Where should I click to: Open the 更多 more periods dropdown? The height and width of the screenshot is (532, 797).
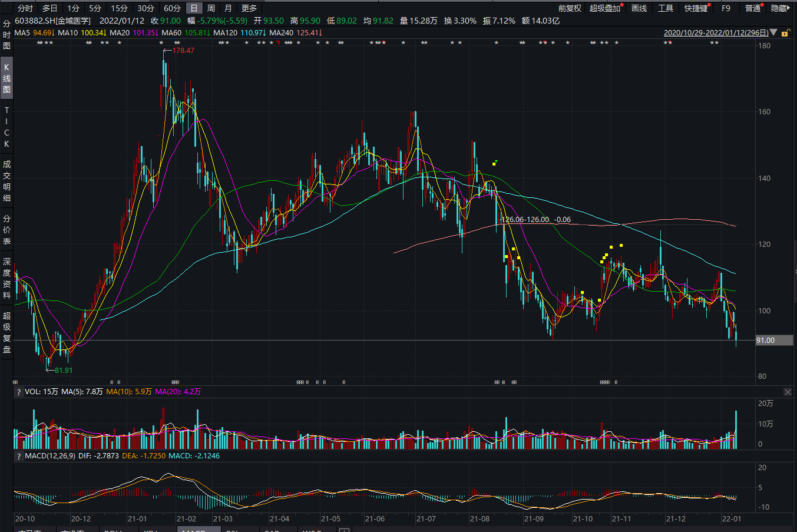pyautogui.click(x=249, y=8)
